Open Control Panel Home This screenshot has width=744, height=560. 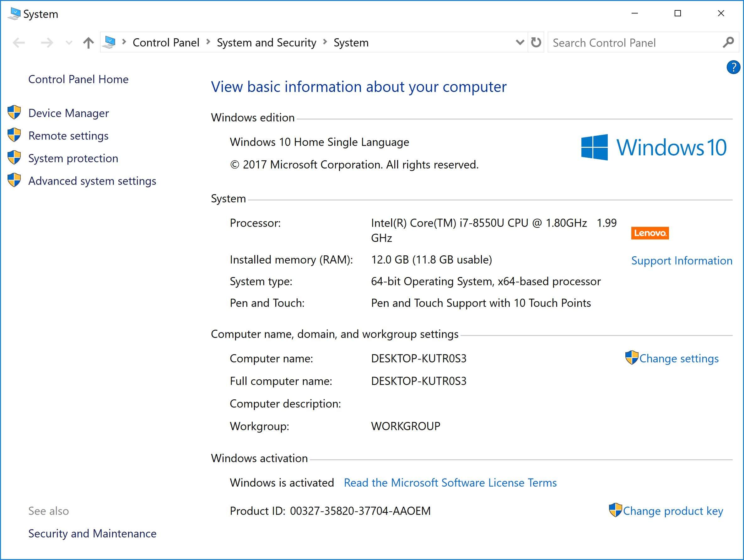pyautogui.click(x=78, y=79)
